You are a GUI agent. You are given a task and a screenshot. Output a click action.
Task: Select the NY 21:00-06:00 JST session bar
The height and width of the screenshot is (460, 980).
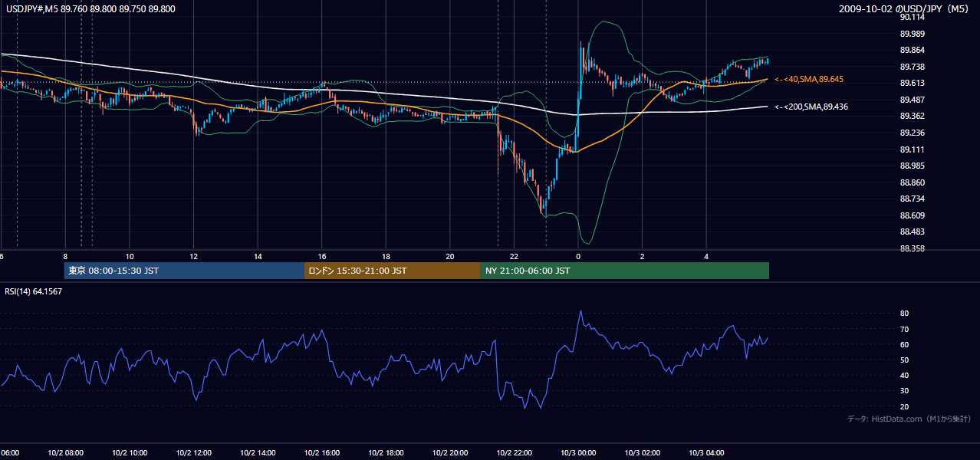pos(625,271)
